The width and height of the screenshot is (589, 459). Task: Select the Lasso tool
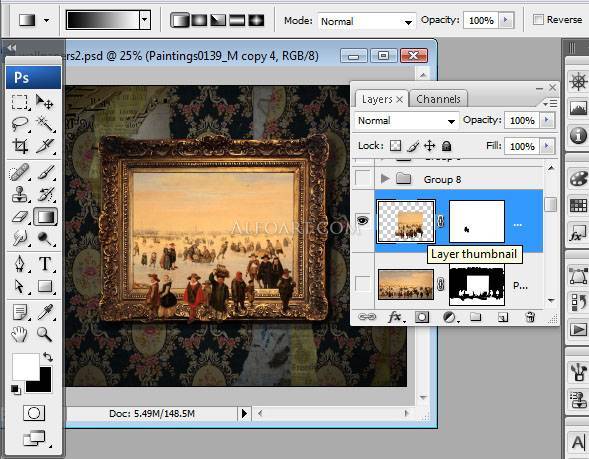20,123
